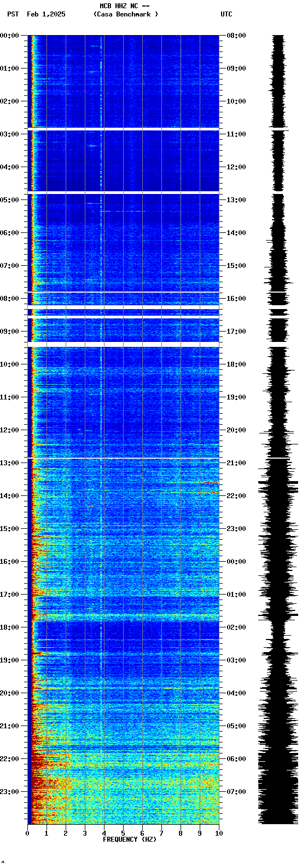Click the UTC axis "12:00" time label
302x868 pixels.
236,167
